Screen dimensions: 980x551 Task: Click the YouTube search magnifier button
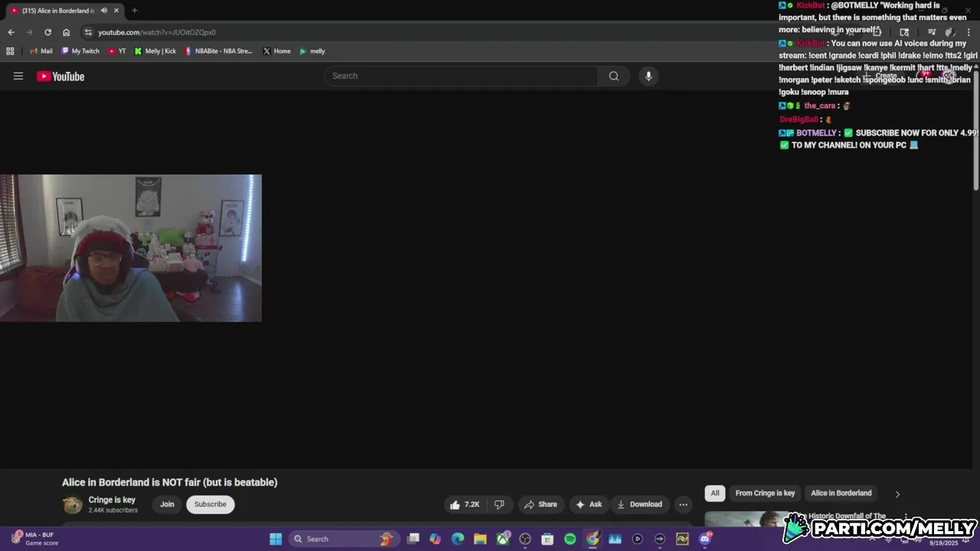(x=613, y=76)
